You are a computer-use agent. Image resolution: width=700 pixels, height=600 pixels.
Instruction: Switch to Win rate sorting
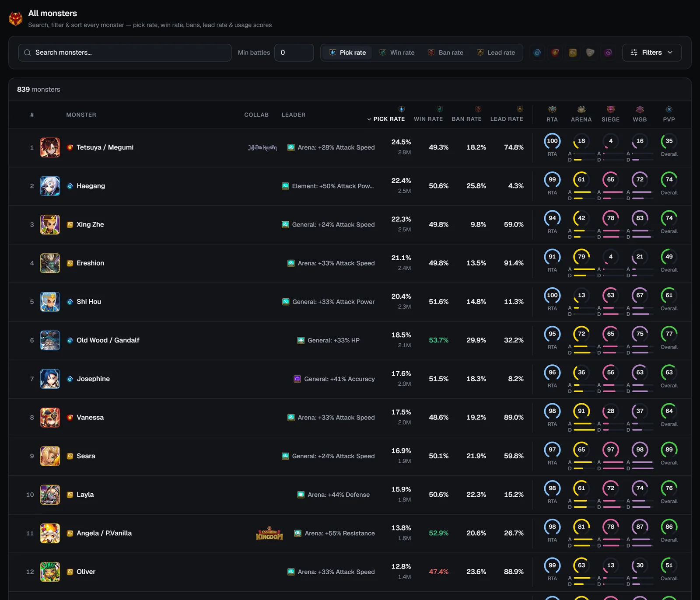coord(397,52)
